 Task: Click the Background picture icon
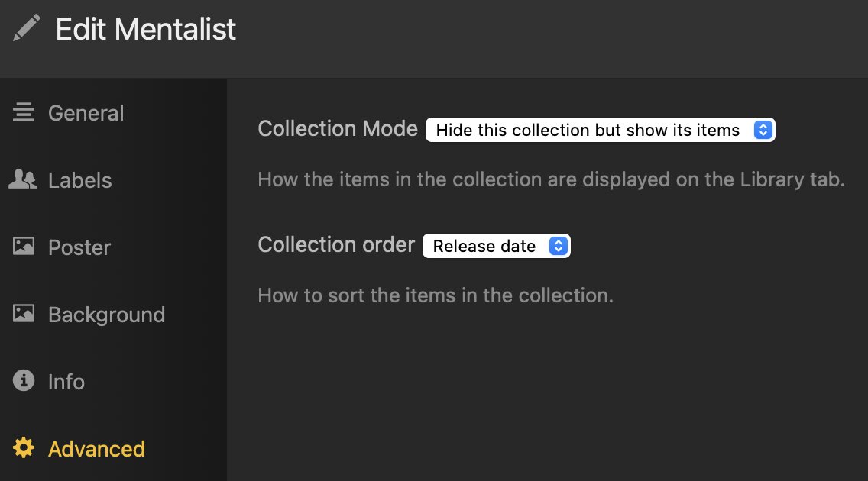point(24,315)
